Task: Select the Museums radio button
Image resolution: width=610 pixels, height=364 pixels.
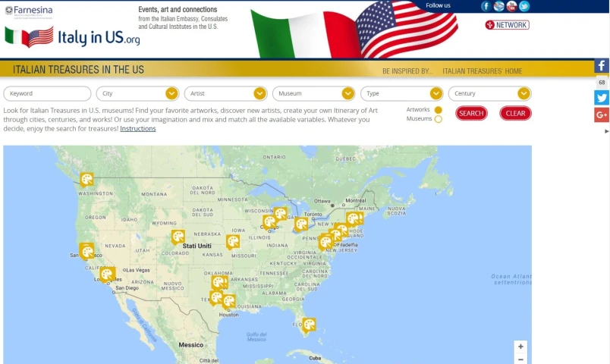Action: click(x=438, y=119)
